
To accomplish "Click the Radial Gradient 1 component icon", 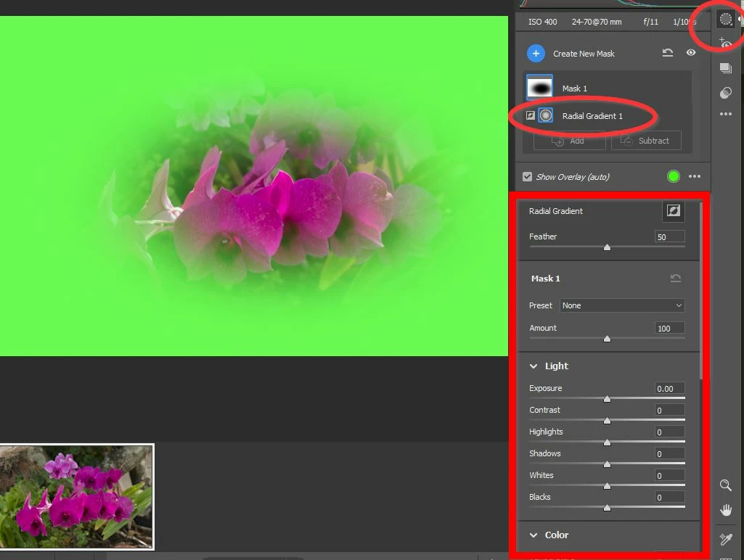I will coord(546,115).
